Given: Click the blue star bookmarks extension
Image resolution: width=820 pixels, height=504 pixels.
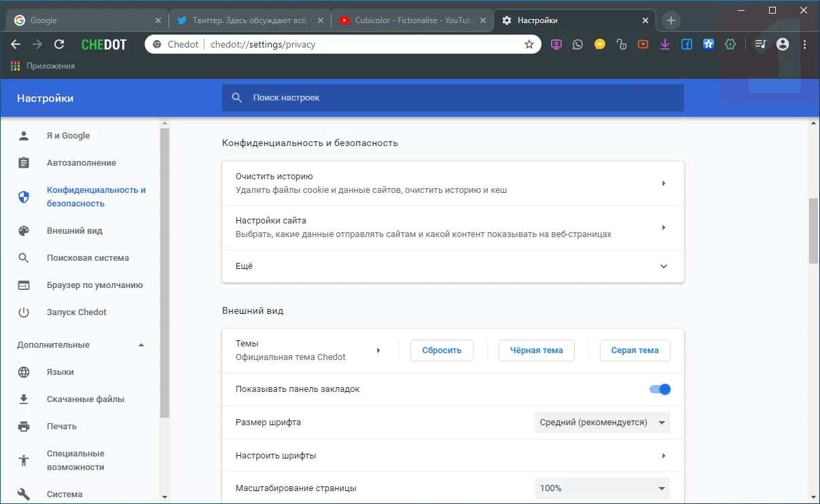Looking at the screenshot, I should coord(709,44).
